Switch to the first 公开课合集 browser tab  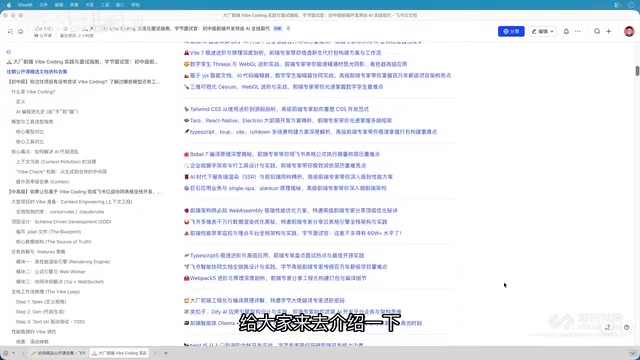[x=58, y=353]
